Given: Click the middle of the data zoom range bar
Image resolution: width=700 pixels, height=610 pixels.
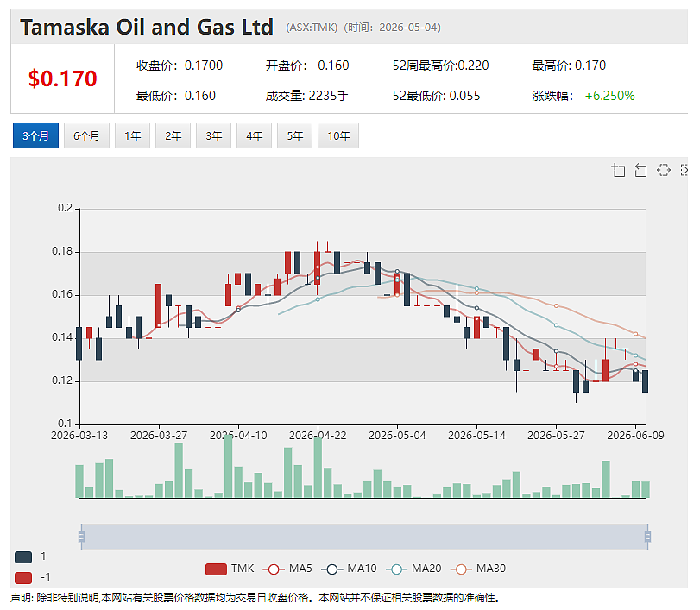Looking at the screenshot, I should pyautogui.click(x=364, y=537).
